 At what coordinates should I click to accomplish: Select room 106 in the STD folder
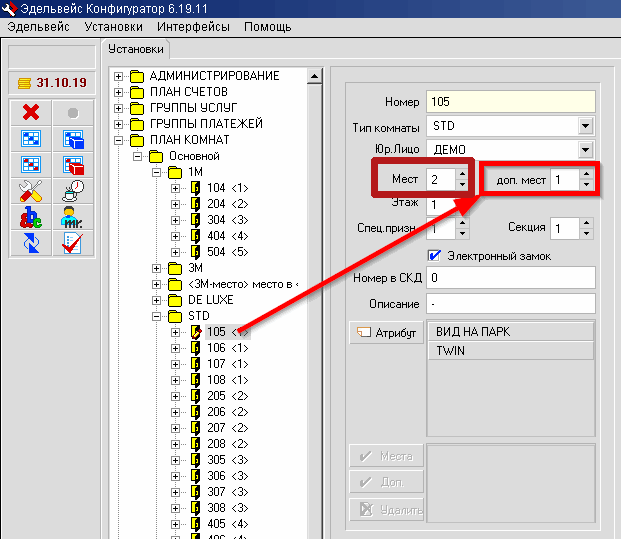(x=218, y=348)
